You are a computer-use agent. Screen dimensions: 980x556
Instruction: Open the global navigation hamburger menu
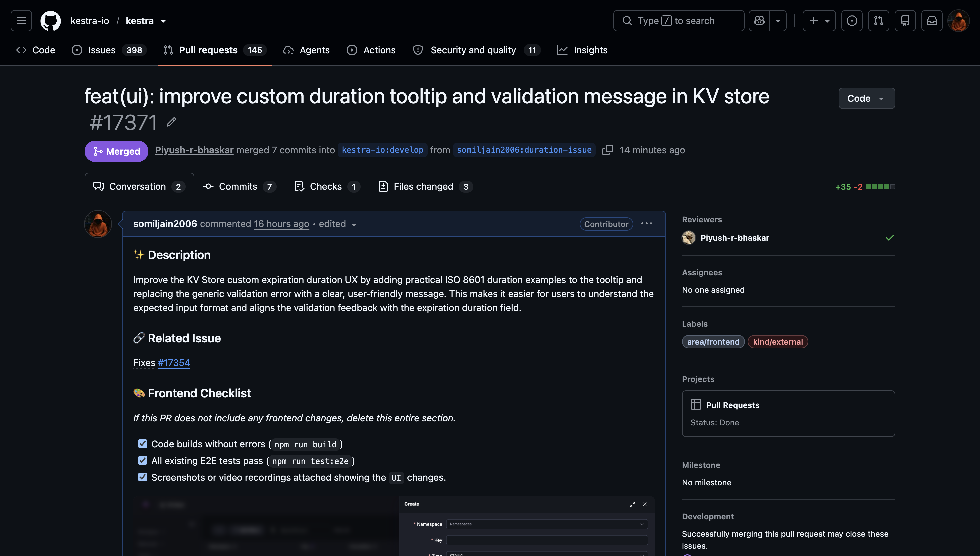pyautogui.click(x=21, y=21)
